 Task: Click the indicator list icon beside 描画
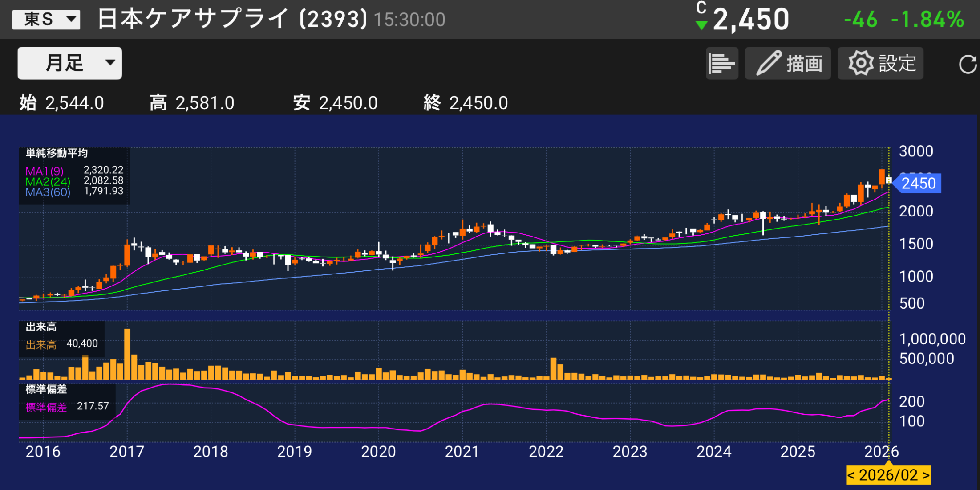click(x=722, y=63)
